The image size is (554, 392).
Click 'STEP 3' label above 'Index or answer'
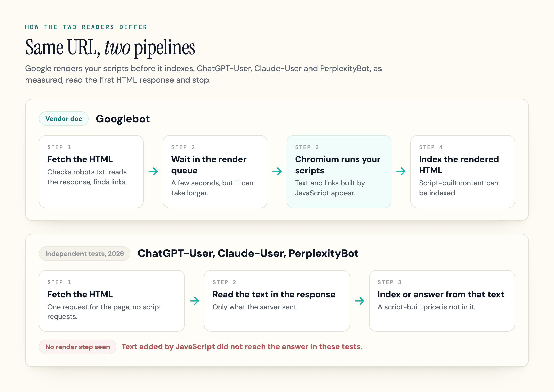pyautogui.click(x=390, y=282)
